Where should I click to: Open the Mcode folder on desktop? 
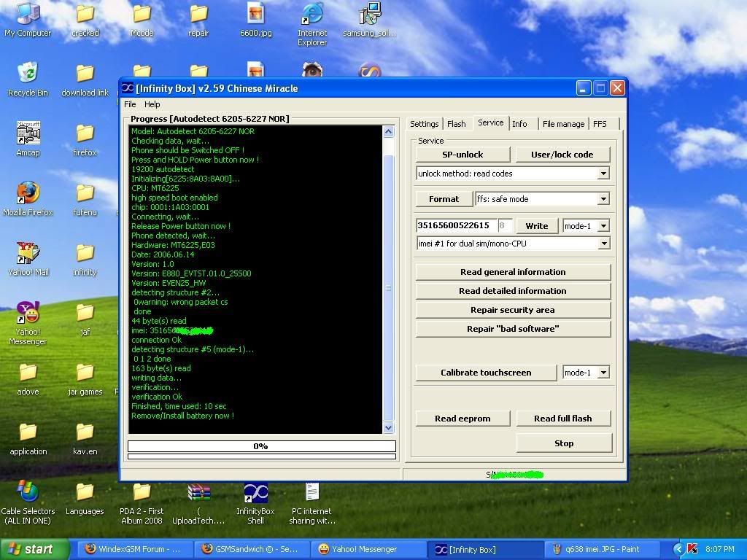[142, 20]
